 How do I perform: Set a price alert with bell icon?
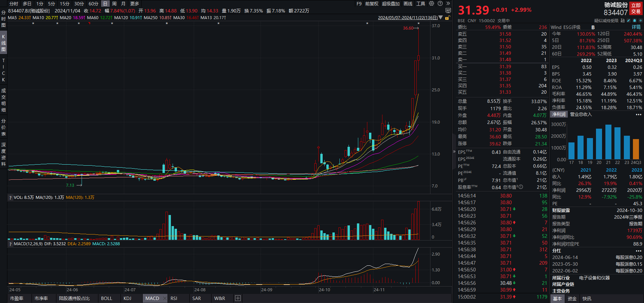click(635, 20)
